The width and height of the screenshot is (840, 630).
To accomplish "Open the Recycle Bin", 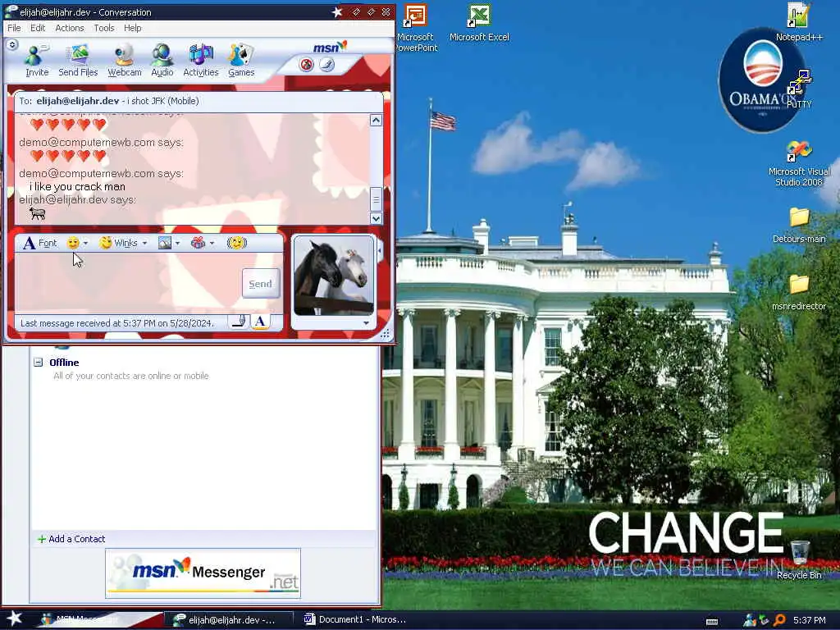I will tap(799, 559).
